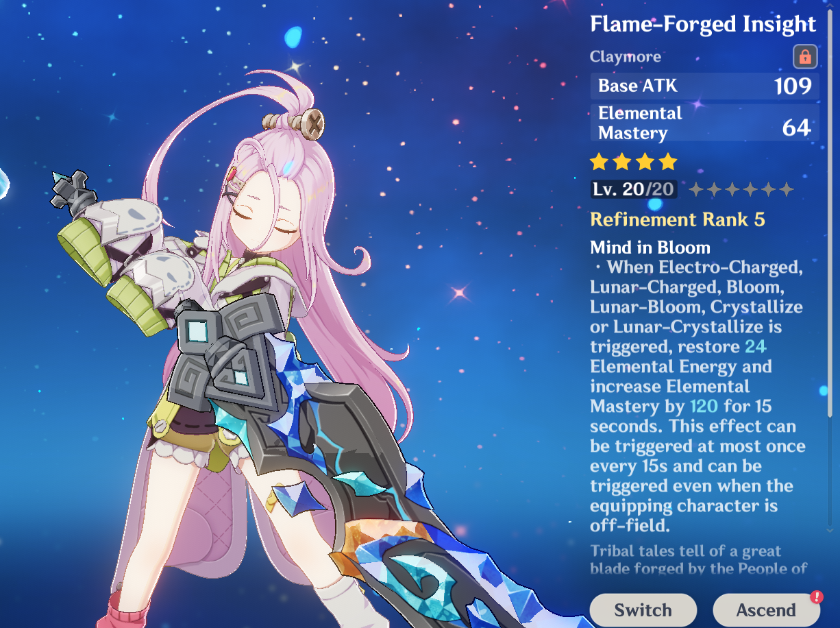
Task: Click the Elemental Mastery 64 stat row
Action: point(704,123)
